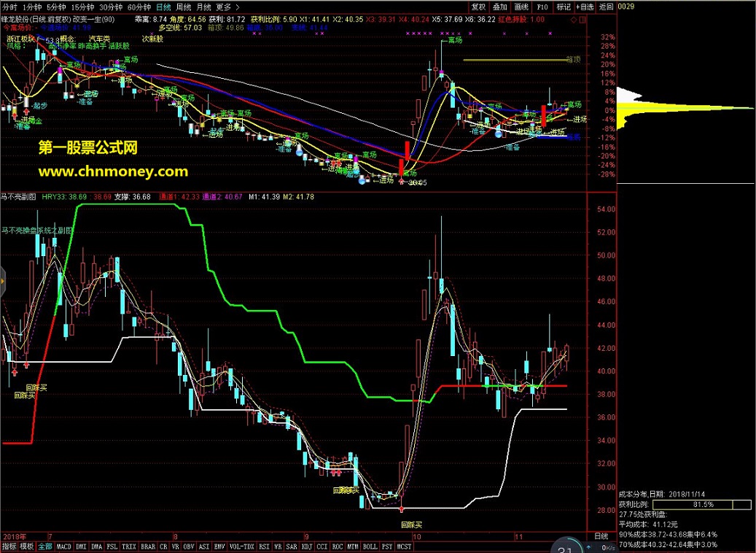Switch sub-chart to CR indicator

[x=163, y=546]
